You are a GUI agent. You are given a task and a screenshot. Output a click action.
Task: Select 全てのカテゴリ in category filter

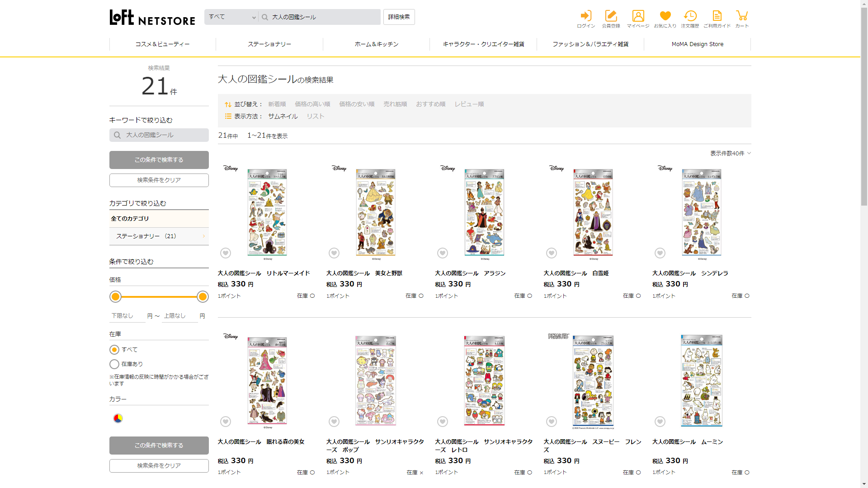coord(159,219)
